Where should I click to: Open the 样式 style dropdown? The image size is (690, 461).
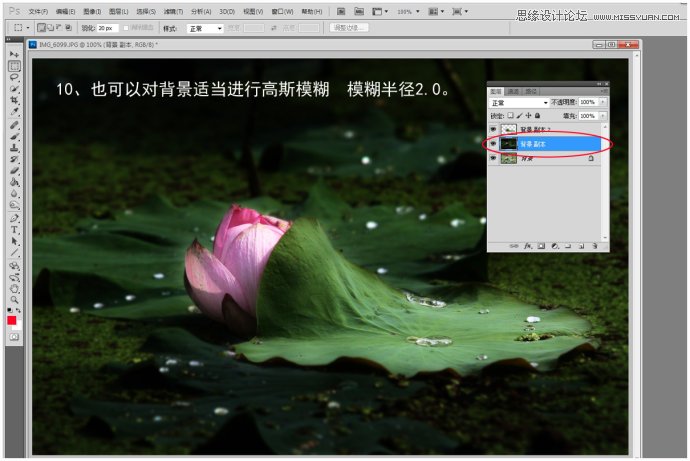[x=205, y=28]
